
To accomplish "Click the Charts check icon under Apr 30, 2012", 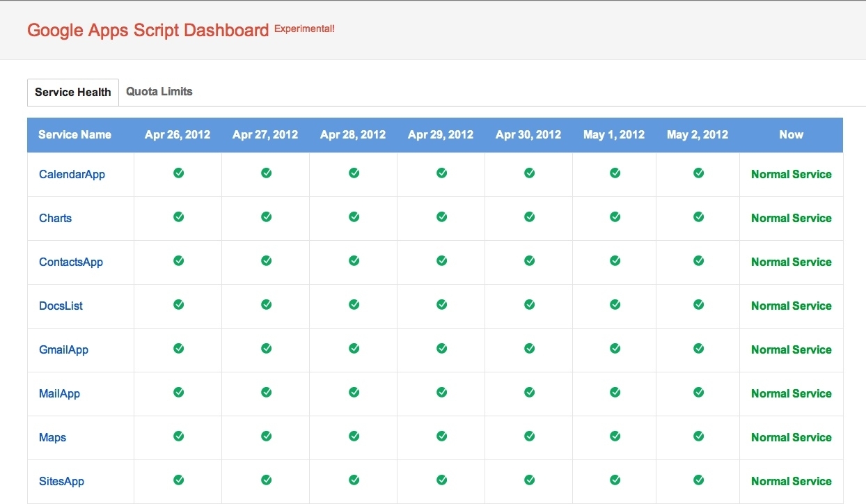I will pos(529,216).
